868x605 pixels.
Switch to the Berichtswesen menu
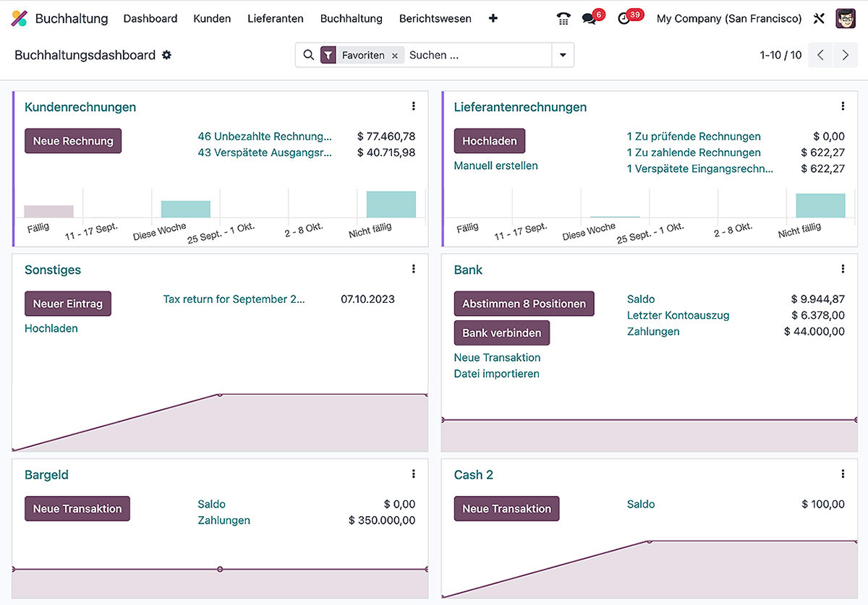[435, 18]
